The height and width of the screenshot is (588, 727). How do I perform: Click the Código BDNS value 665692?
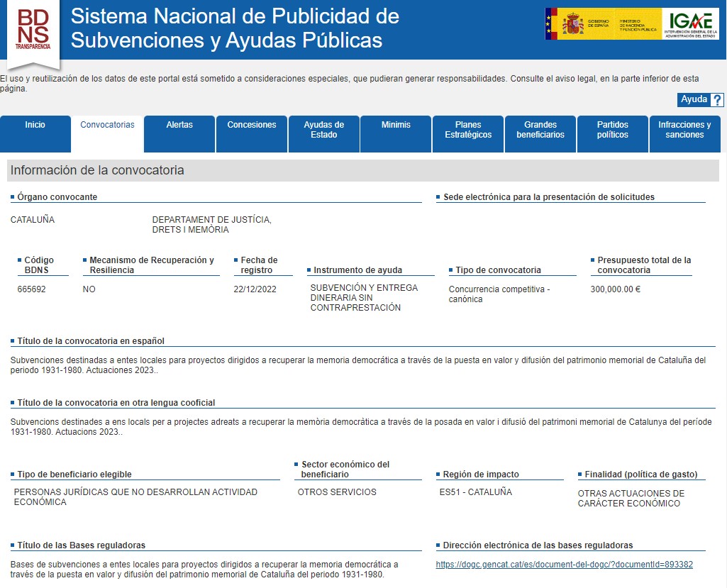pyautogui.click(x=32, y=289)
